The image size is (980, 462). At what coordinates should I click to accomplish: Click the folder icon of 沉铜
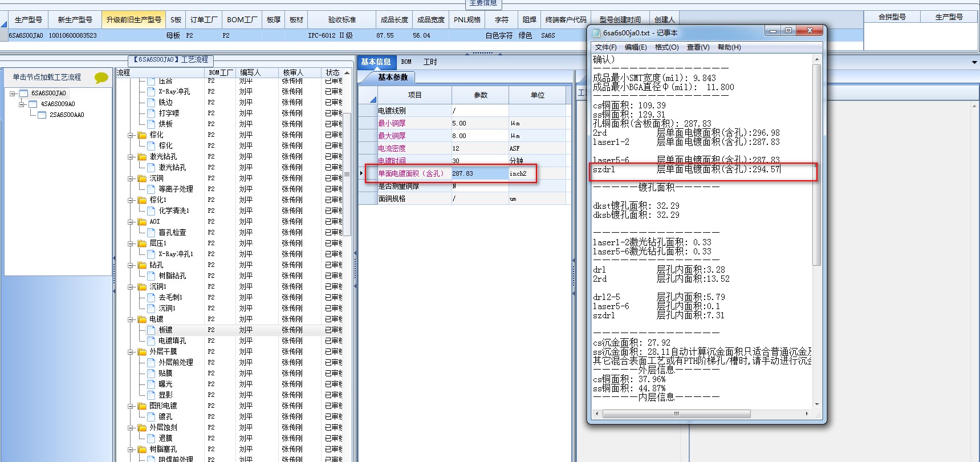pos(143,179)
